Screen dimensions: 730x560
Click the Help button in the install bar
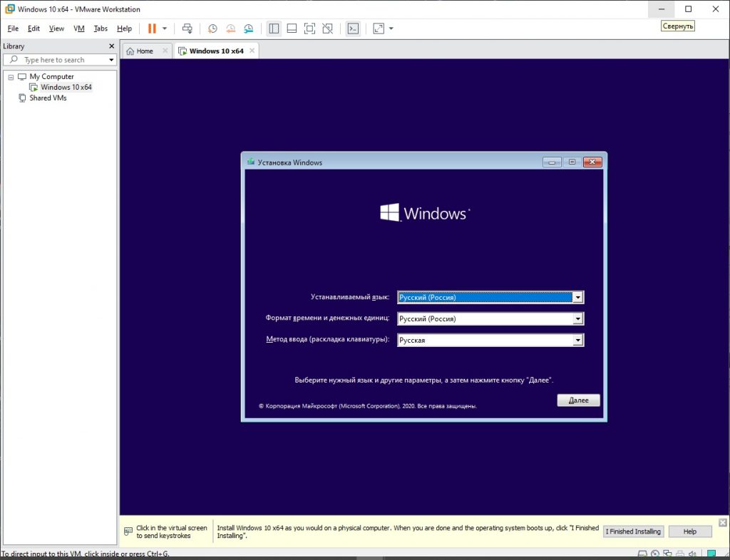[690, 532]
